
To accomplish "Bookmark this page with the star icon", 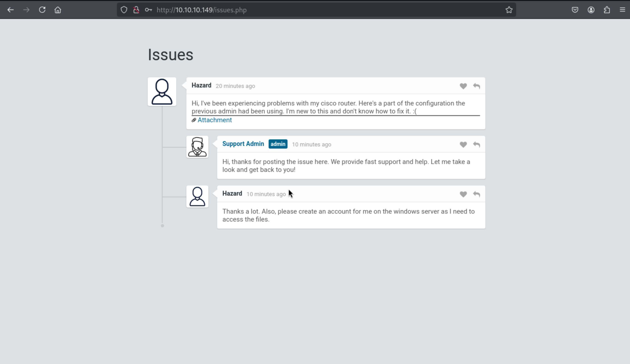I will point(509,10).
